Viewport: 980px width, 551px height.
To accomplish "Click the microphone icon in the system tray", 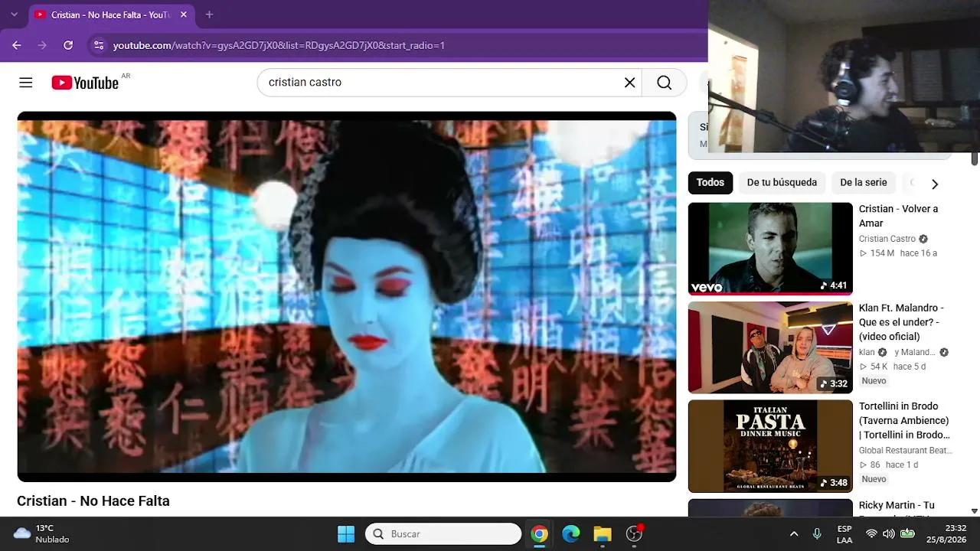I will 817,534.
